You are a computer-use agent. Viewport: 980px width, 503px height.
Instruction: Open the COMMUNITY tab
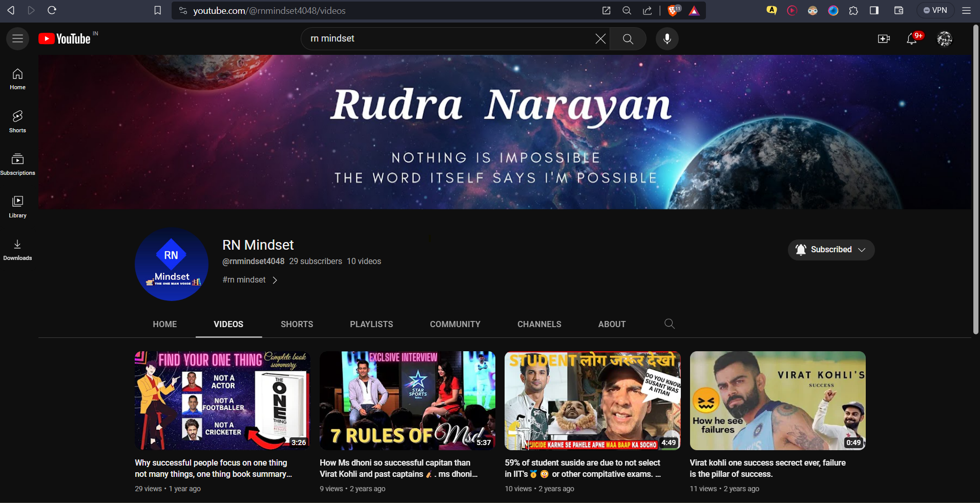(x=455, y=324)
